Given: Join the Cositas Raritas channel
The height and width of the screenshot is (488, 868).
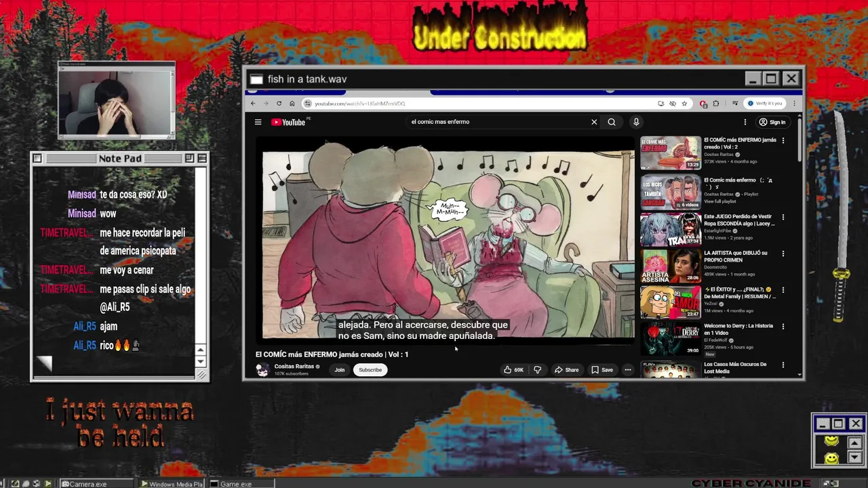Looking at the screenshot, I should [x=339, y=370].
